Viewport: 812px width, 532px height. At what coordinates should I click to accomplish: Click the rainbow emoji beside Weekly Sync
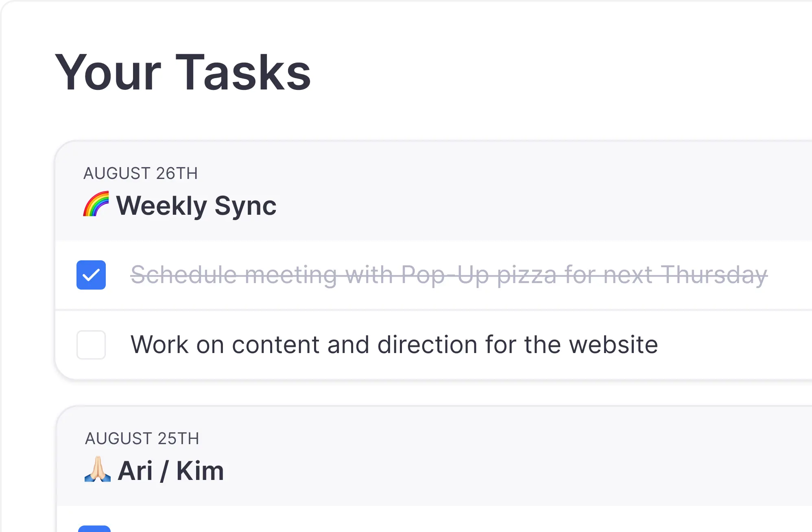(x=96, y=204)
